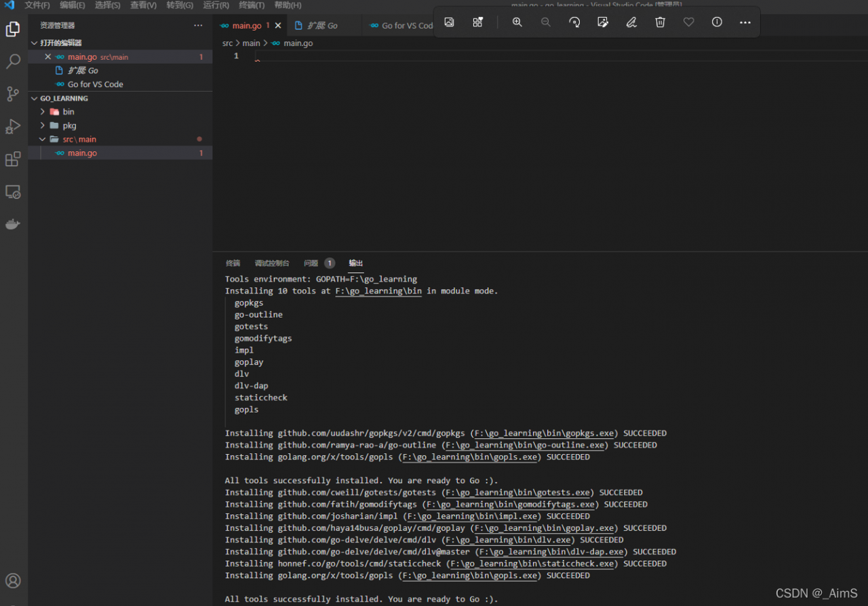Open the goplay.exe path link
868x606 pixels.
coord(544,528)
